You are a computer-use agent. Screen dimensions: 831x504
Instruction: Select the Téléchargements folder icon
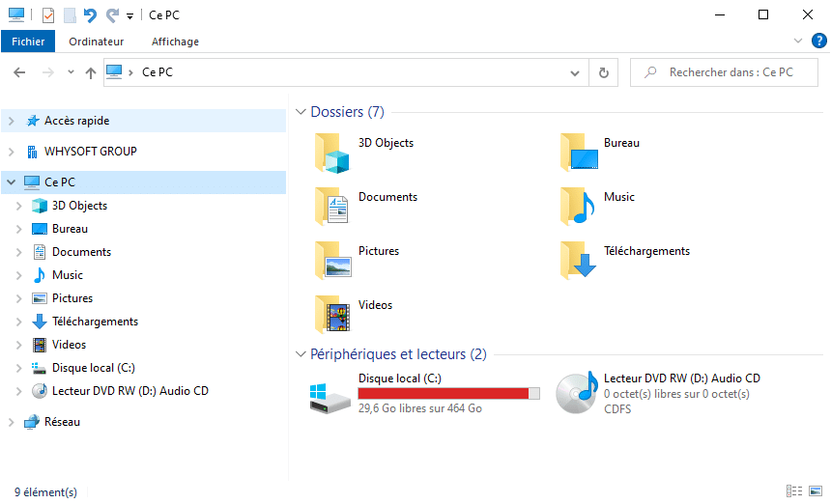coord(578,260)
